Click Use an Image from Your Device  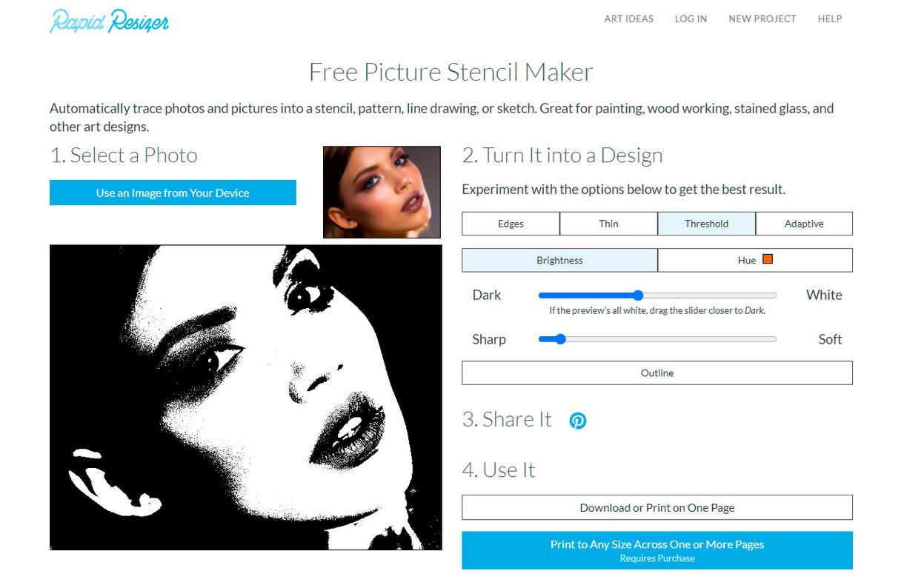tap(173, 193)
